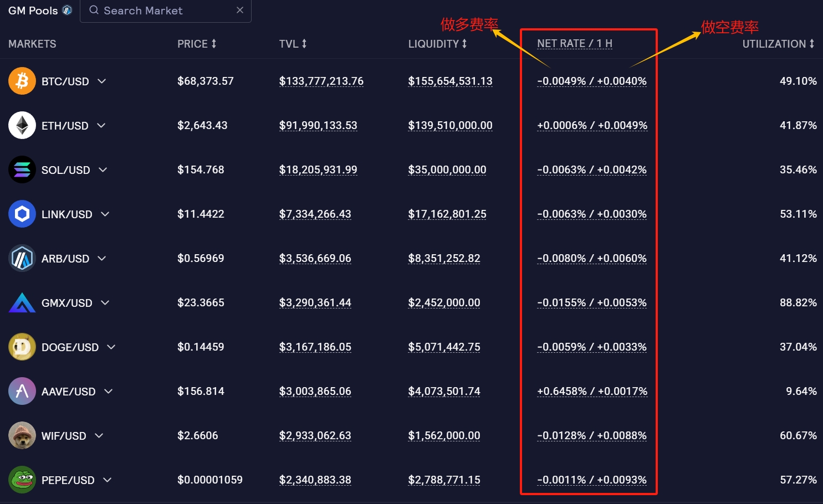Clear search with the X button
Image resolution: width=823 pixels, height=504 pixels.
point(240,10)
